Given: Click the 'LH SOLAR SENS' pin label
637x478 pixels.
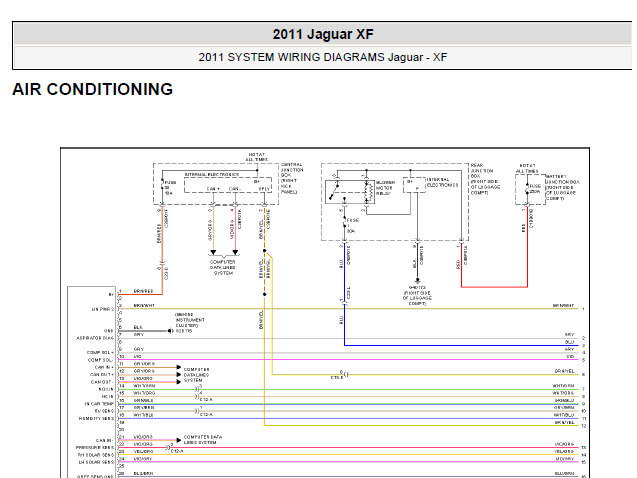Looking at the screenshot, I should pos(96,462).
